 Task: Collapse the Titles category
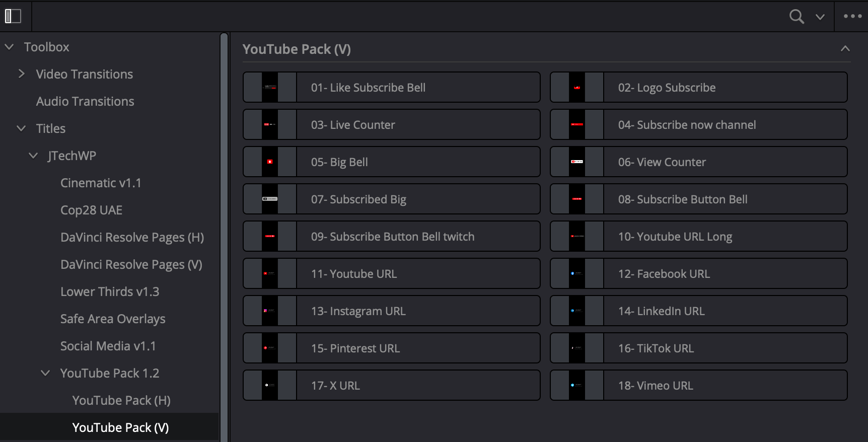21,128
